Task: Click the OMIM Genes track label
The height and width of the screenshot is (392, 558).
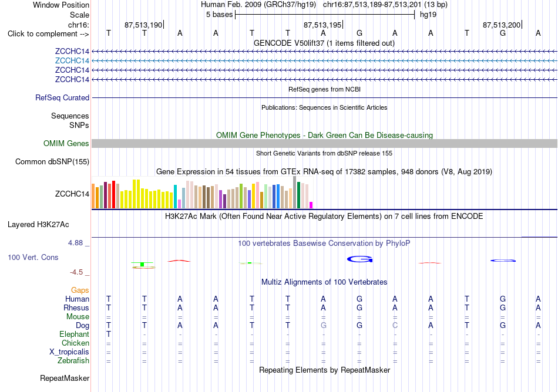Action: (x=66, y=144)
